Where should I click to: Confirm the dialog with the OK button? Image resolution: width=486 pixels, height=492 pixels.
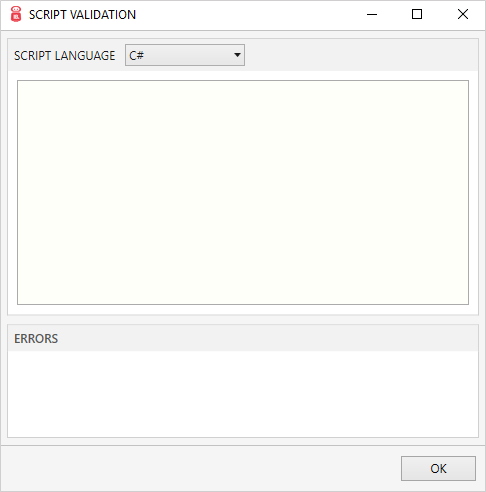[438, 468]
